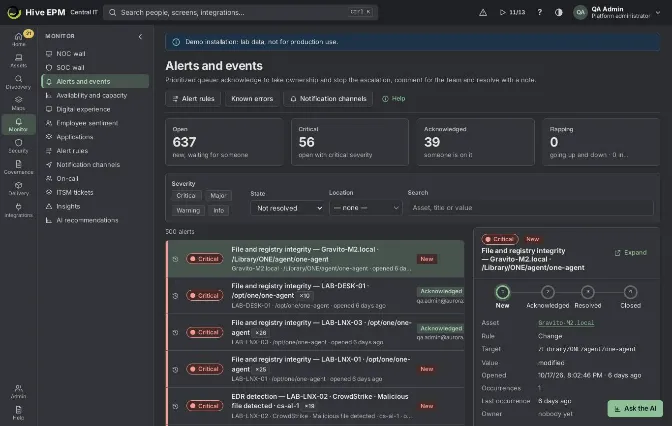This screenshot has width=672, height=426.
Task: Open the Maps section icon
Action: click(18, 103)
